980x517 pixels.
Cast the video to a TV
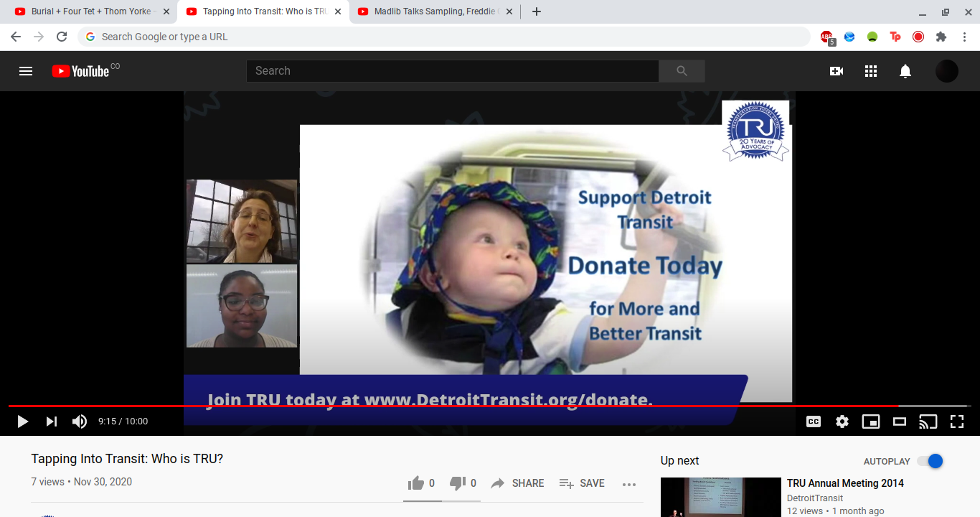[928, 421]
